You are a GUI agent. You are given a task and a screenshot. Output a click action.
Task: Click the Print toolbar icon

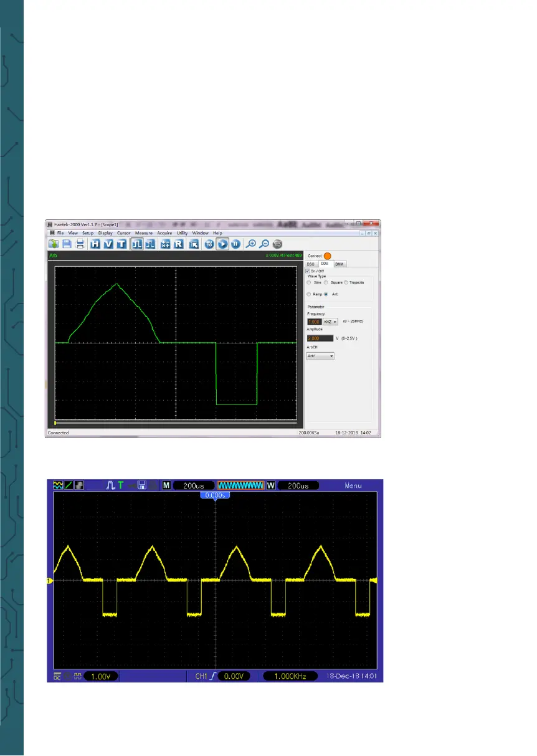[80, 244]
